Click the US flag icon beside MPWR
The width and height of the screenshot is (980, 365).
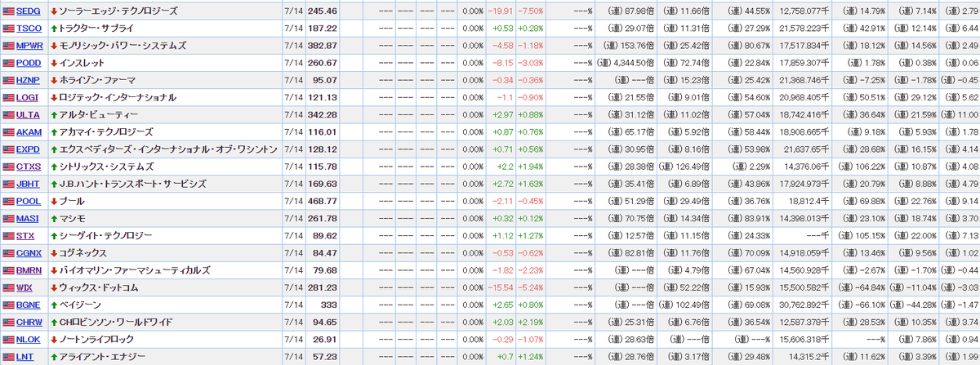(8, 46)
